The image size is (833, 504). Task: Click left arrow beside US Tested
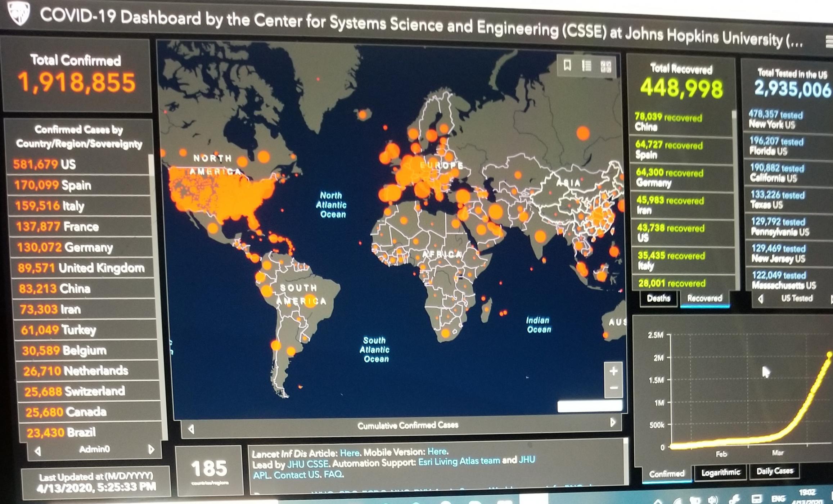click(x=761, y=299)
